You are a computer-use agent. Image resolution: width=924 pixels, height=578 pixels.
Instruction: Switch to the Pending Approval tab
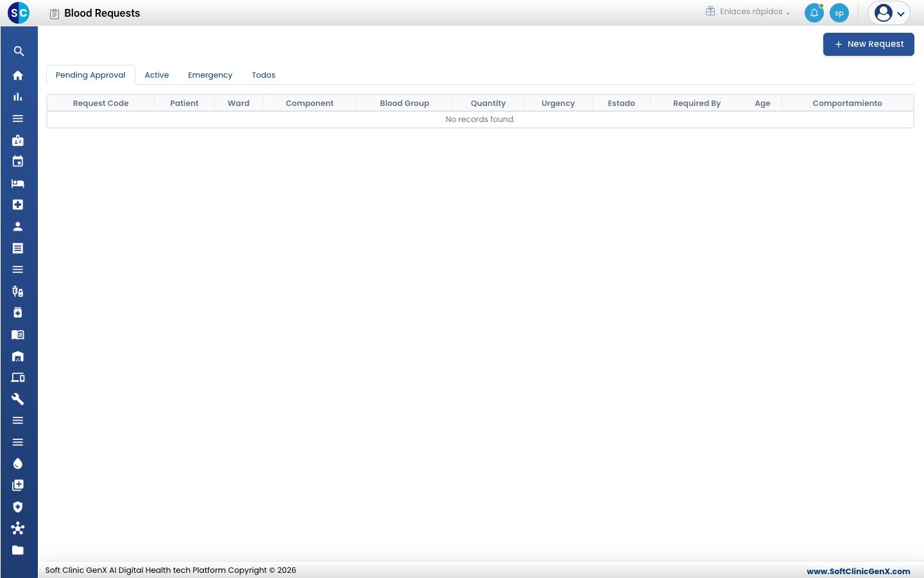[x=90, y=75]
